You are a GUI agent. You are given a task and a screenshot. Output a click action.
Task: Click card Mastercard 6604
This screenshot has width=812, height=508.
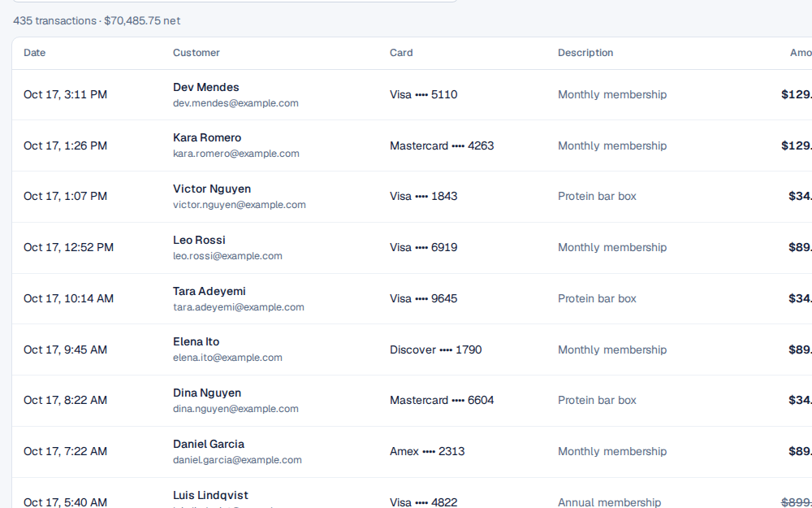[442, 400]
